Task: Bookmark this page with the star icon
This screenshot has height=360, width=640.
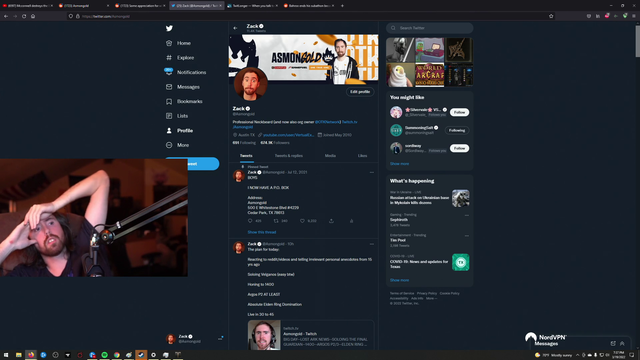Action: pos(551,16)
